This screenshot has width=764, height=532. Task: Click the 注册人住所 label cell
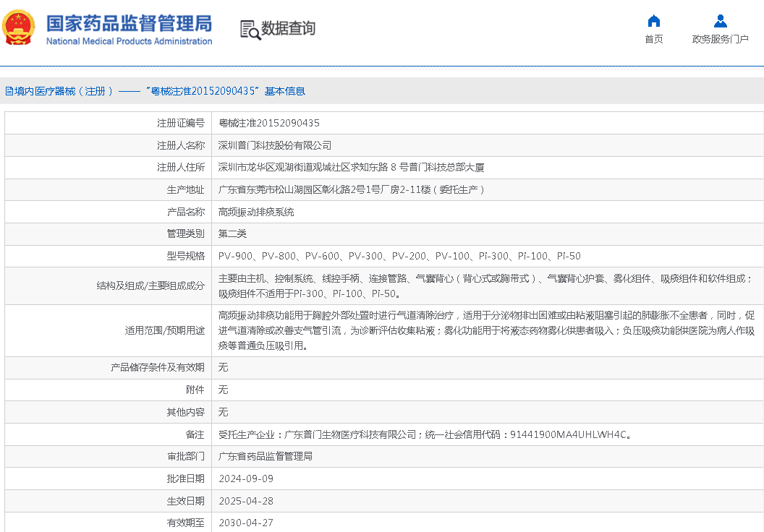coord(109,168)
